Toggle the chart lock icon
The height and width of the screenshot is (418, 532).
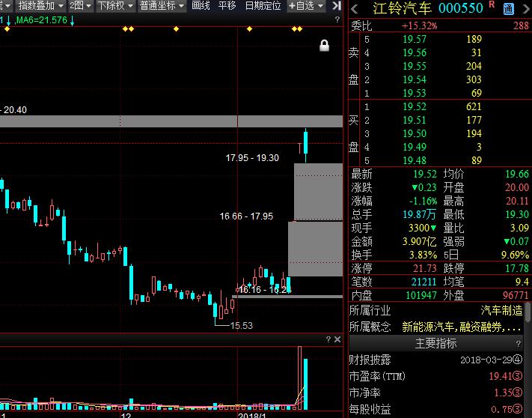pos(324,45)
